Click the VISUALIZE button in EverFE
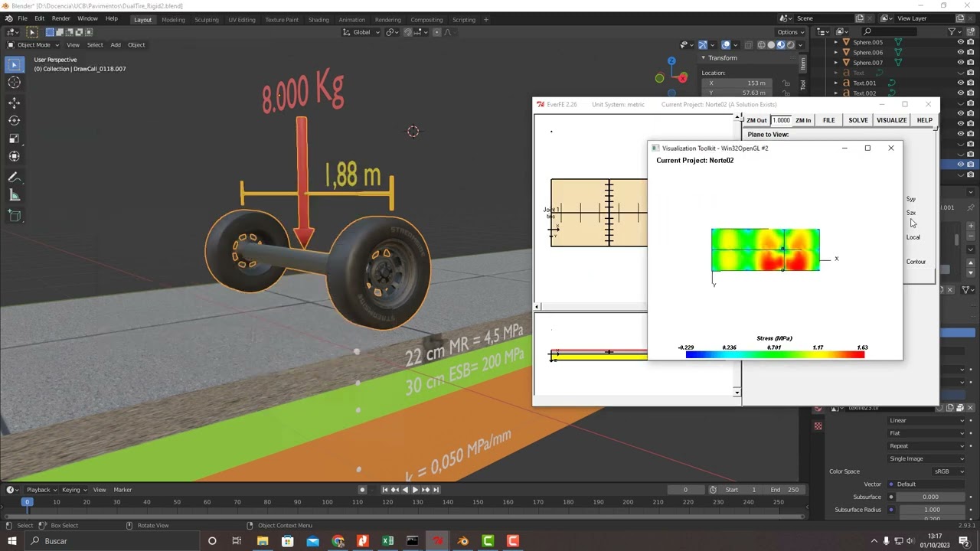 click(x=891, y=120)
